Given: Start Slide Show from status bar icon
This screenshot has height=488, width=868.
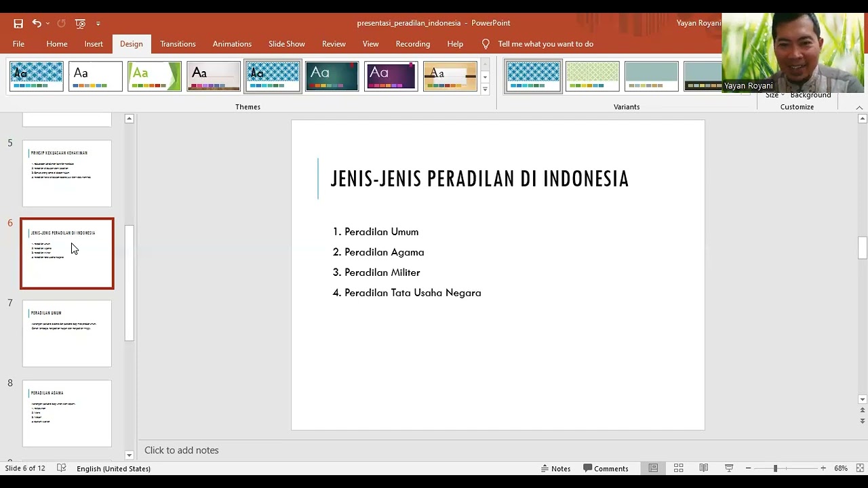Looking at the screenshot, I should (x=729, y=468).
